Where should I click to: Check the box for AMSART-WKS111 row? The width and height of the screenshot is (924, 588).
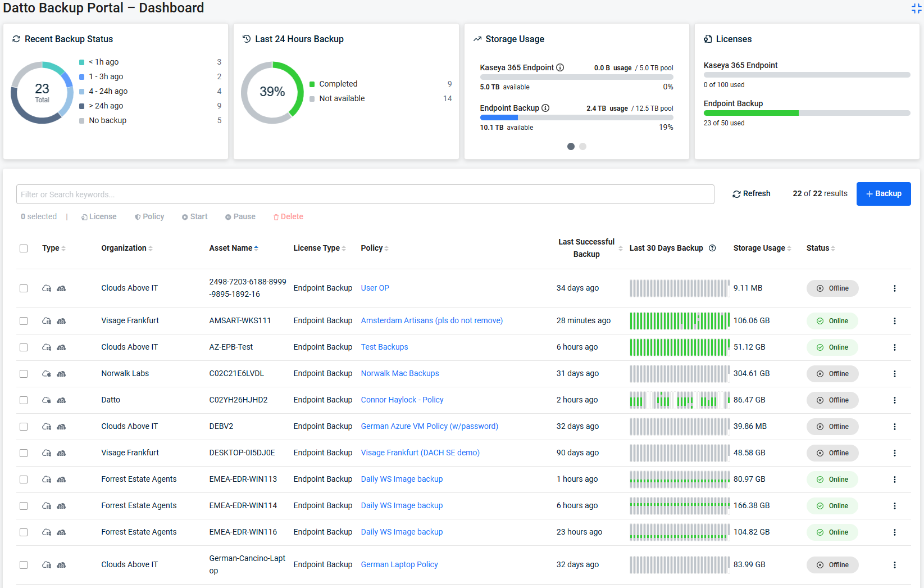pyautogui.click(x=24, y=321)
